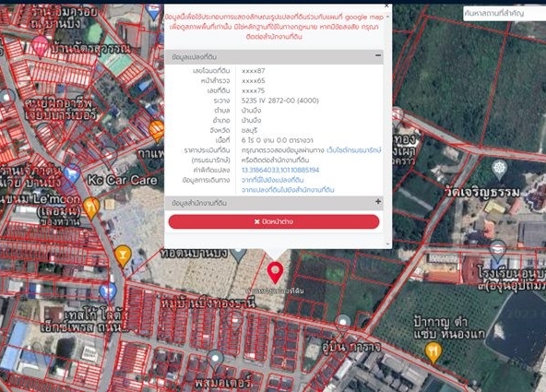Expand the ข้อมูลสำนักงานที่ดิน section
This screenshot has width=546, height=392.
(x=378, y=202)
